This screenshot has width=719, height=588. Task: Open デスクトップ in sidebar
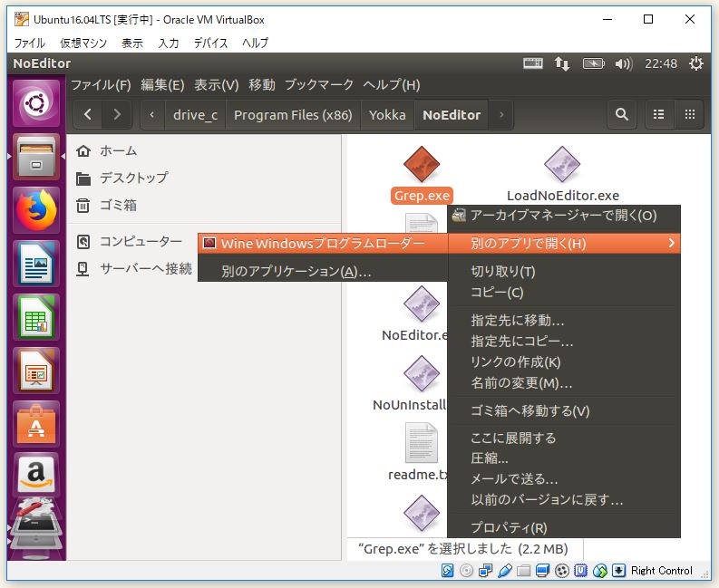click(134, 178)
